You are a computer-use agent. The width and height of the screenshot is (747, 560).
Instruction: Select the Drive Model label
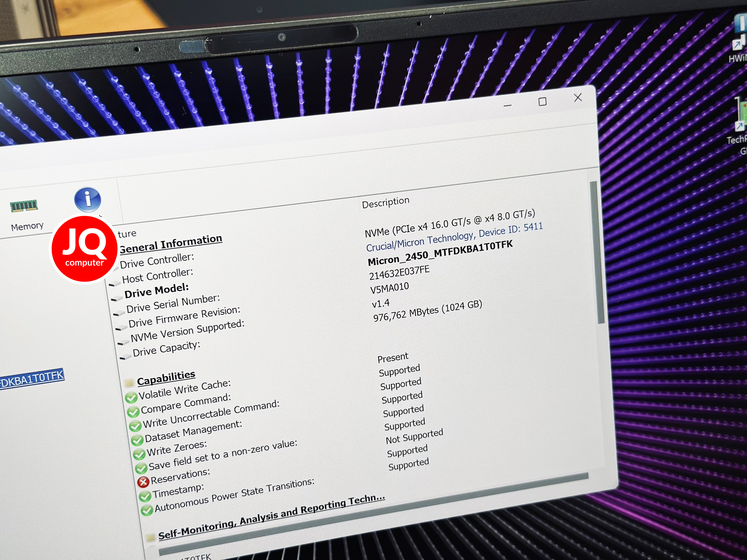(157, 290)
